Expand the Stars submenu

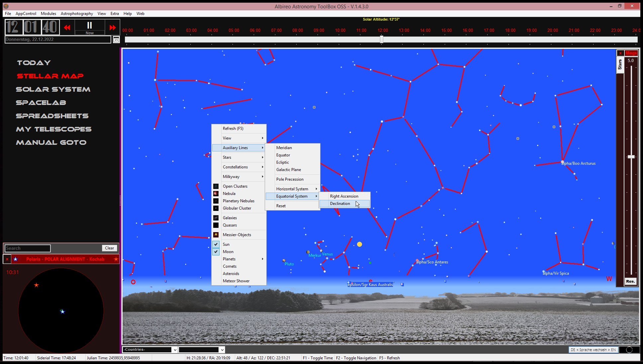239,157
